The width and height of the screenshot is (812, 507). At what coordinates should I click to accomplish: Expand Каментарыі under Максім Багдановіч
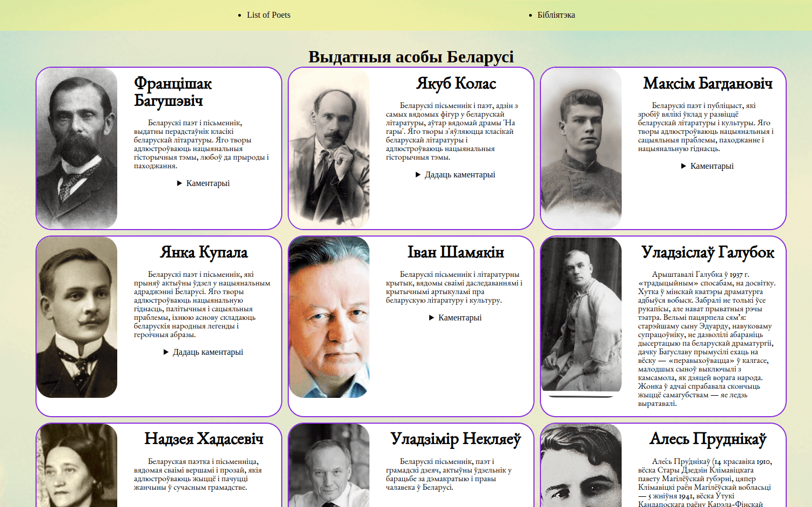(707, 166)
